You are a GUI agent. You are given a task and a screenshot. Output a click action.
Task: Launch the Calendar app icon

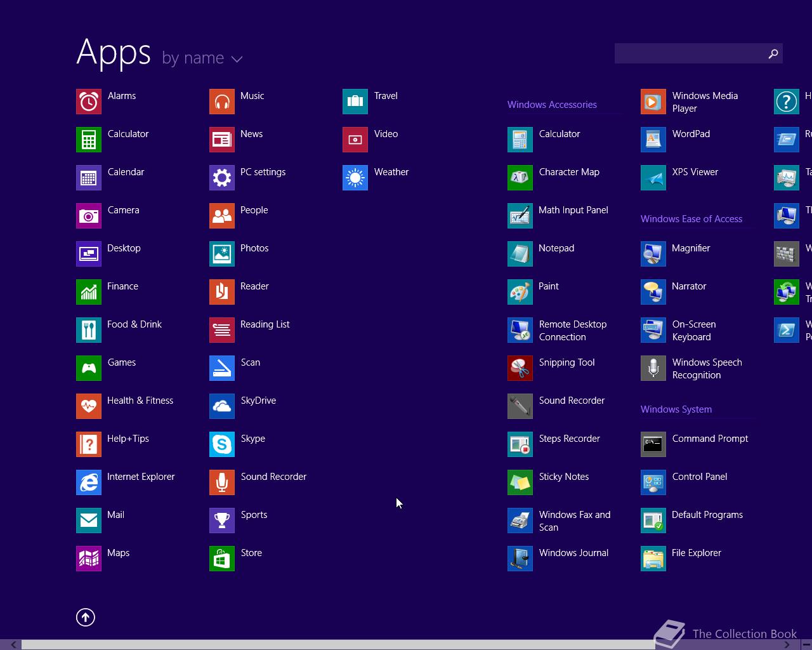pyautogui.click(x=89, y=178)
